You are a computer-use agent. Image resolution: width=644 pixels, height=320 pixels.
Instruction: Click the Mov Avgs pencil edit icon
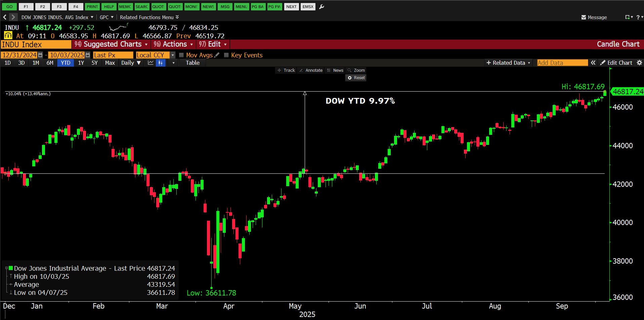(x=217, y=55)
